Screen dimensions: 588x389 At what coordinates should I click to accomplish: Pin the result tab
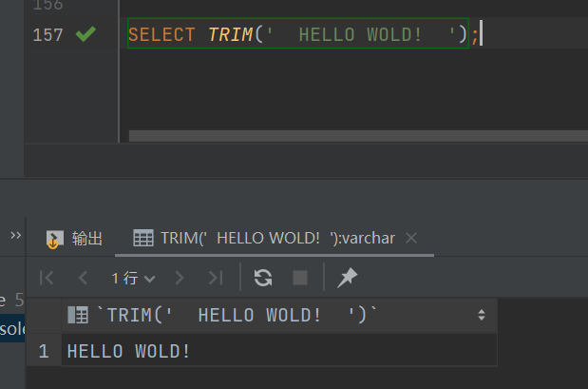[x=348, y=278]
